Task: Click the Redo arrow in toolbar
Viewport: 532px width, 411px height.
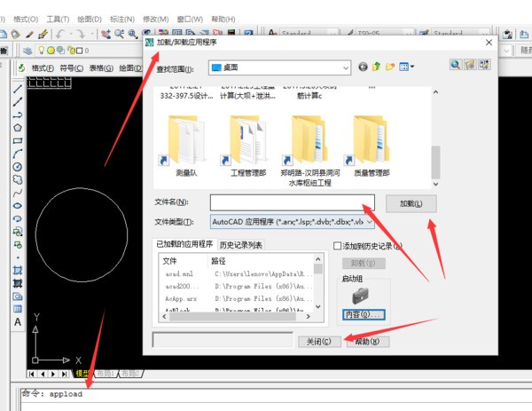Action: click(x=80, y=34)
